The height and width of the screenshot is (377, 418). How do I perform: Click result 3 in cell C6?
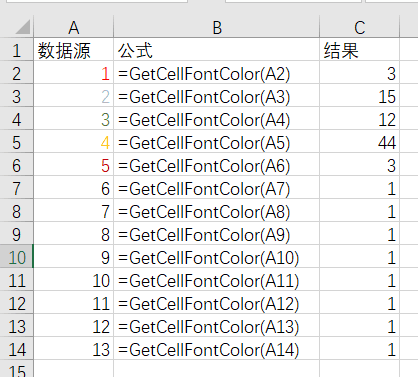[359, 165]
